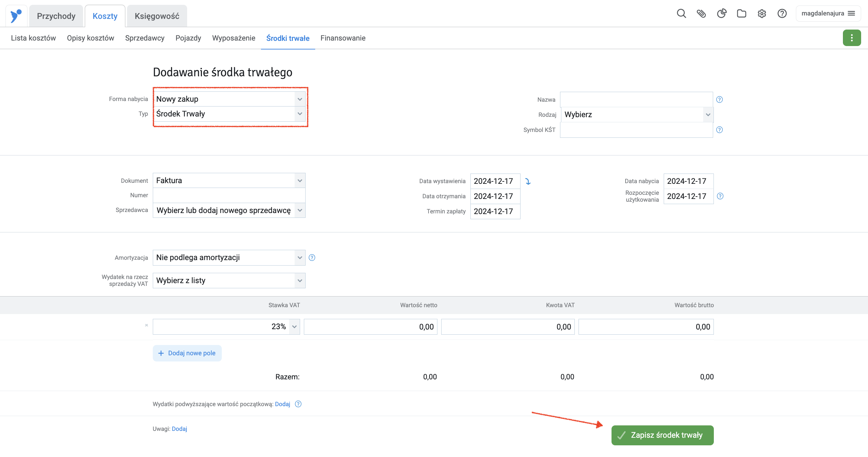The width and height of the screenshot is (868, 457).
Task: Click Dodaj link next to Uwagi
Action: pos(180,429)
